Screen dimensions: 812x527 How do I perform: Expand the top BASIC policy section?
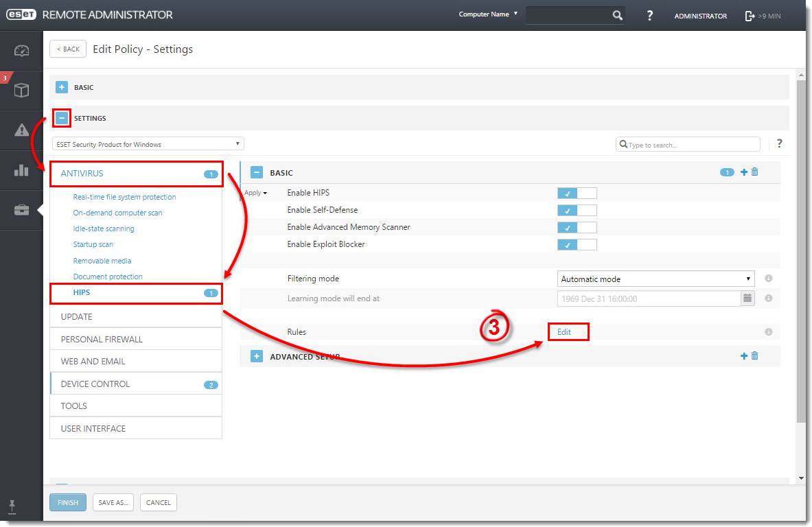click(x=62, y=87)
